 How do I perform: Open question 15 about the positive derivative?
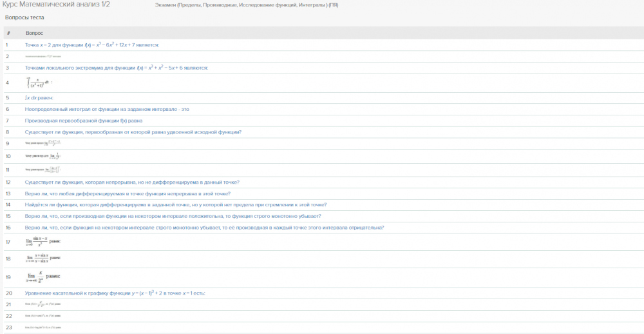[173, 217]
